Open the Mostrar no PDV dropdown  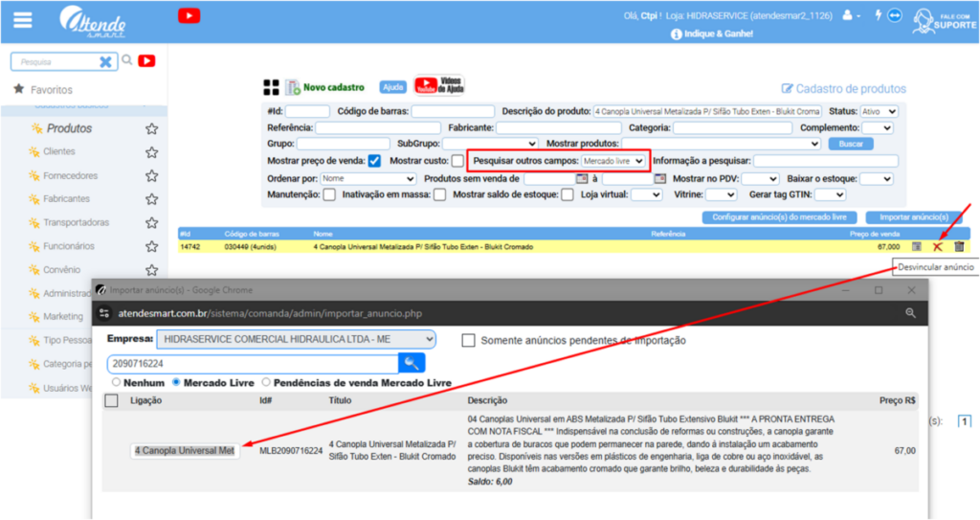759,178
